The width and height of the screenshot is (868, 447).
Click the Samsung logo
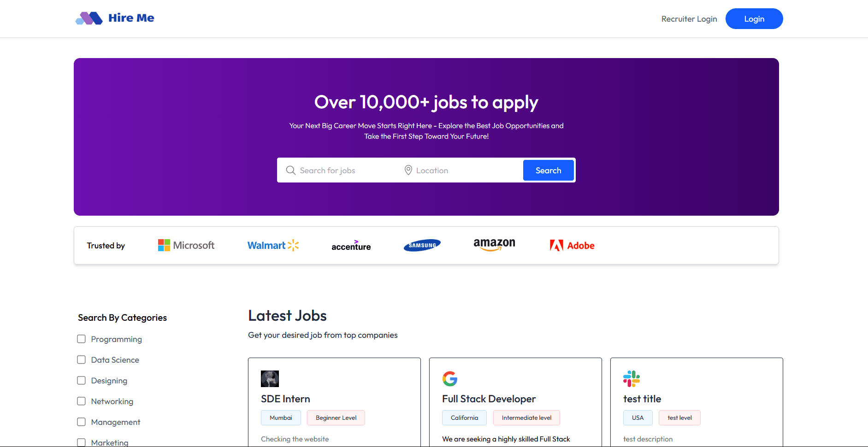coord(422,245)
